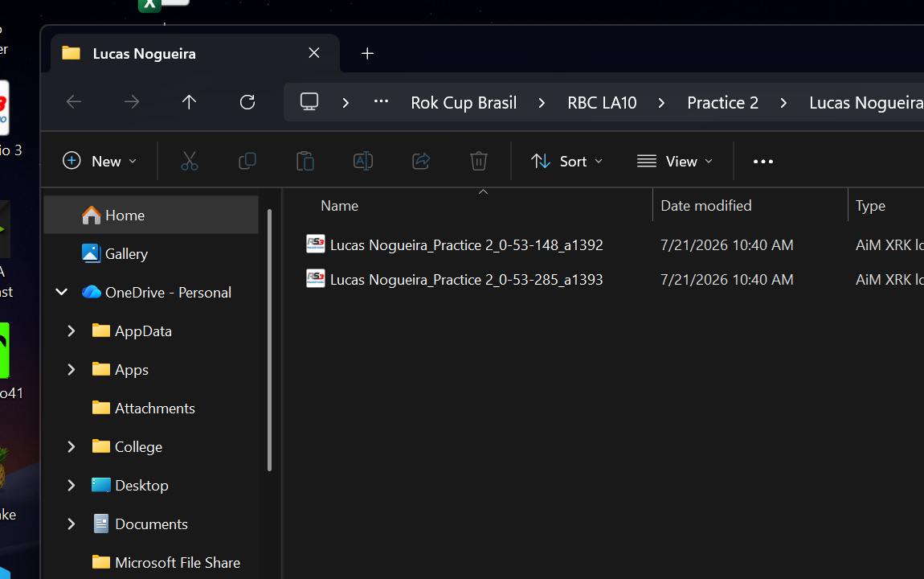Click the RS3 icon of the a1393 file
The image size is (924, 579).
click(315, 278)
